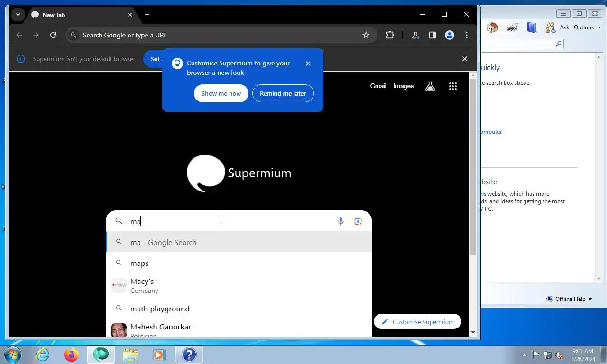Reload the page with the refresh icon

(53, 35)
